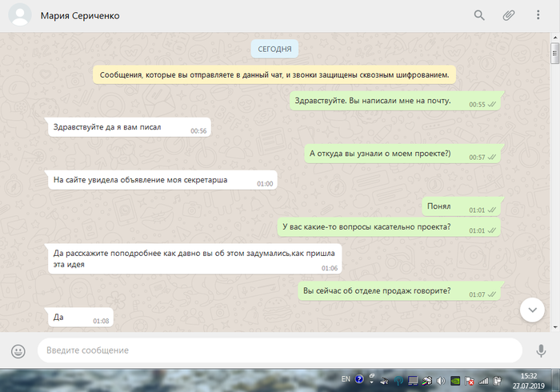Switch the EN language indicator in taskbar

[346, 378]
